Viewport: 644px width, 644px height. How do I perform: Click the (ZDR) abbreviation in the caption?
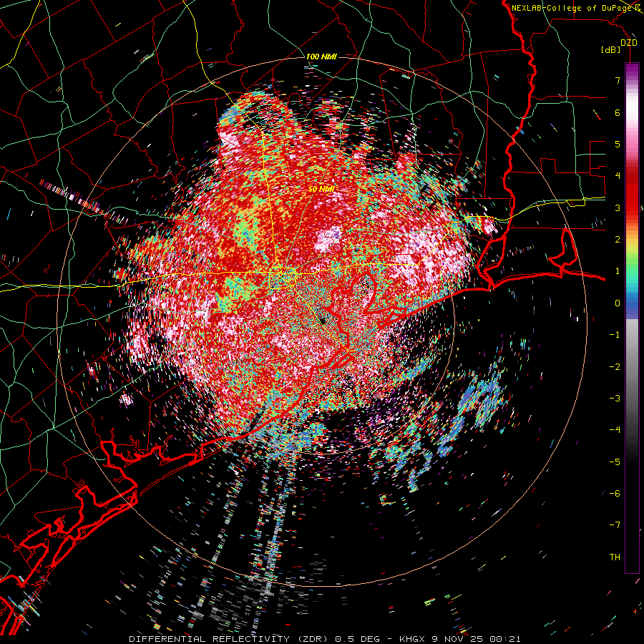(x=312, y=639)
